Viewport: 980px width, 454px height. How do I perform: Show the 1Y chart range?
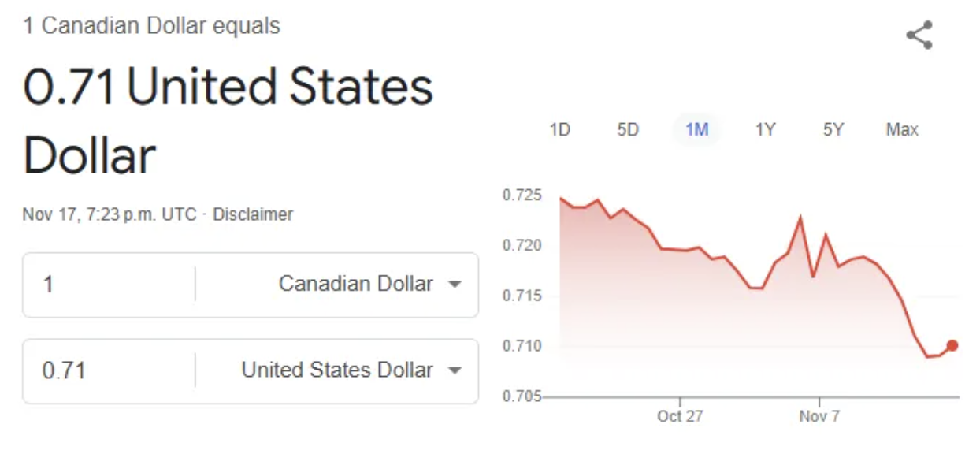765,130
